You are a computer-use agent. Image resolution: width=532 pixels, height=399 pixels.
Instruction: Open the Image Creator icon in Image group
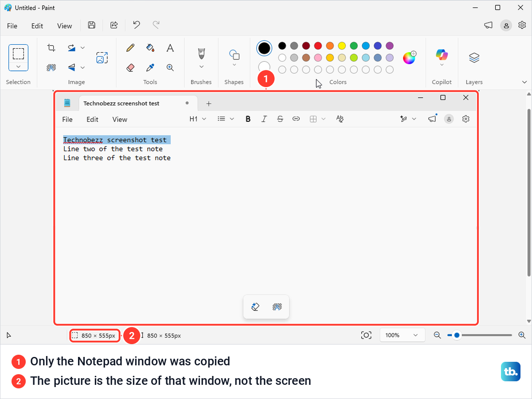point(102,58)
